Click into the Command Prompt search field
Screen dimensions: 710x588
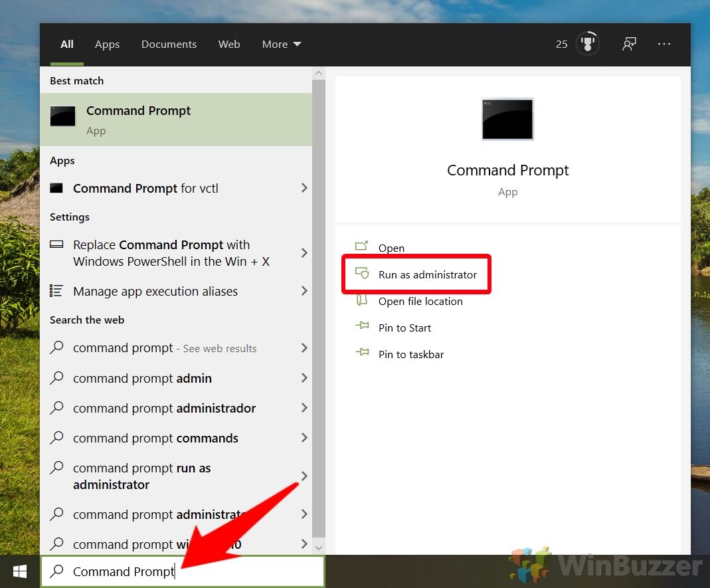(x=183, y=571)
